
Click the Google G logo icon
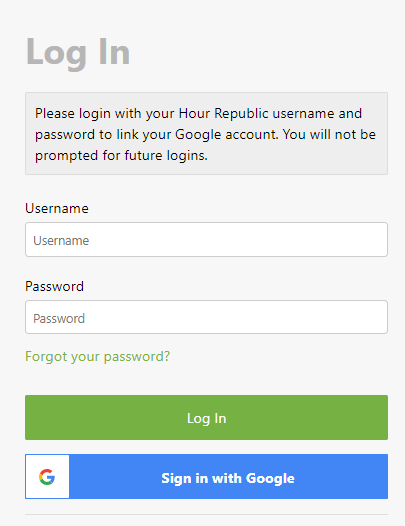coord(47,477)
